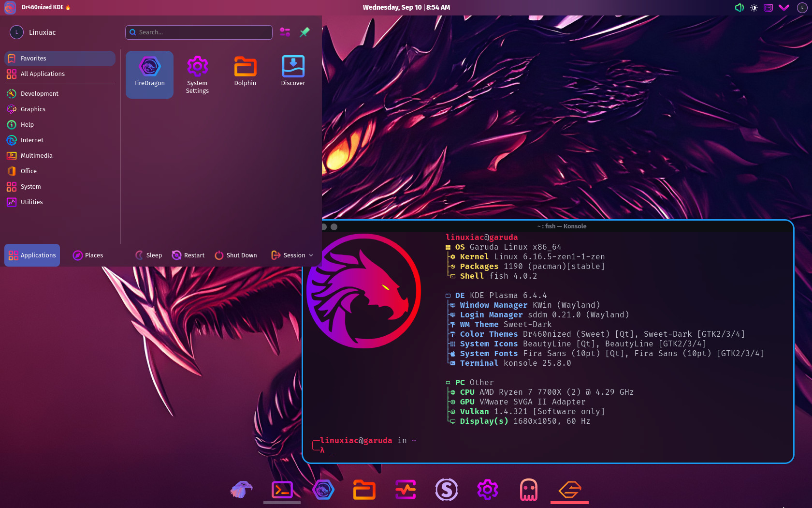Expand the Session dropdown

(292, 255)
